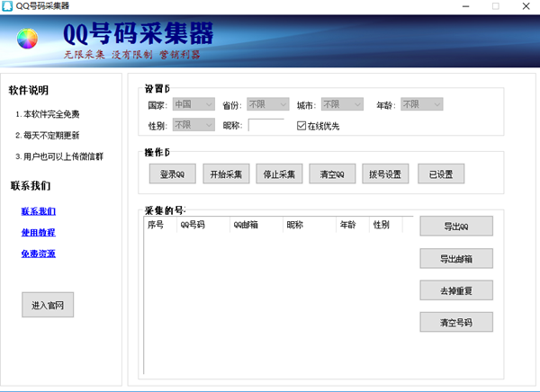The height and width of the screenshot is (392, 540).
Task: Click text 2. 每天不定期更新
Action: (x=48, y=136)
